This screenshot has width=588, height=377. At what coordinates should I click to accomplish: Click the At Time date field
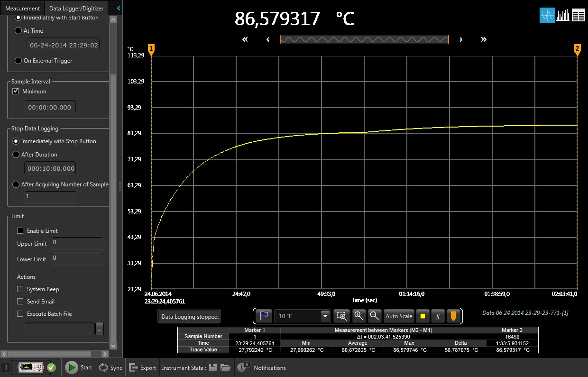click(63, 46)
